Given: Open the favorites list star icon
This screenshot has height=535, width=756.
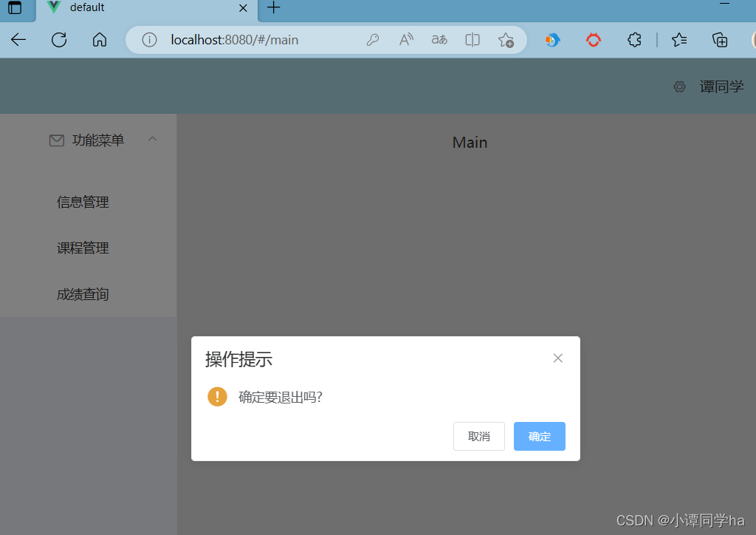Looking at the screenshot, I should tap(678, 40).
